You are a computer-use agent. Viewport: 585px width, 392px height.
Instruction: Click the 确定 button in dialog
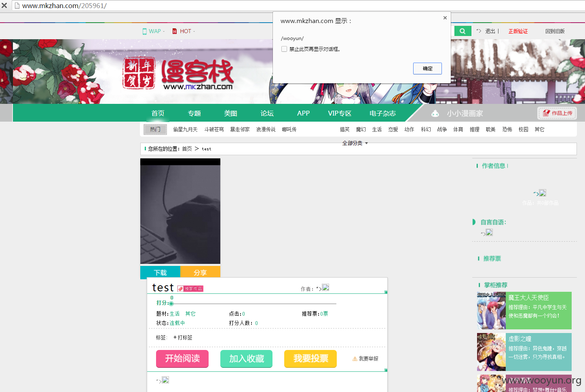[427, 69]
